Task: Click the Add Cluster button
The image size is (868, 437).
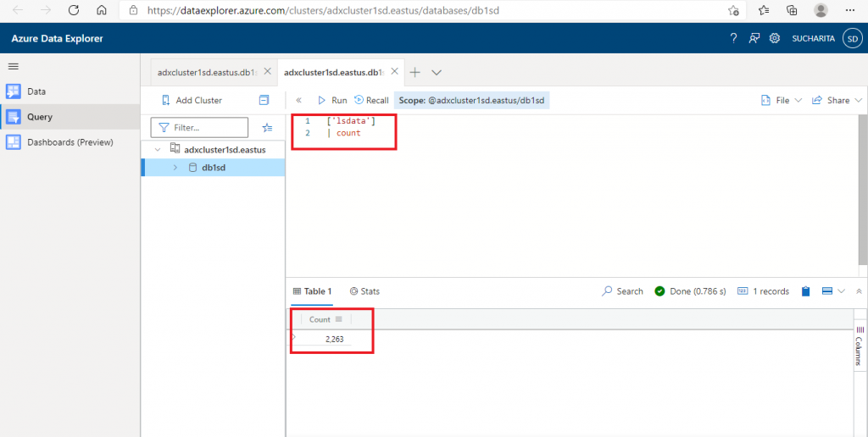Action: click(192, 100)
